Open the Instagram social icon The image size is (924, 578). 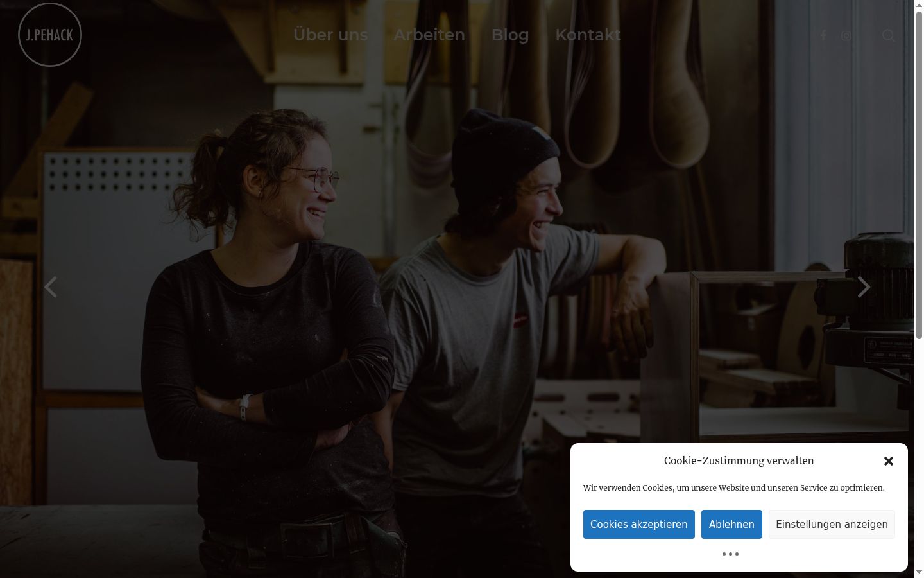click(846, 35)
